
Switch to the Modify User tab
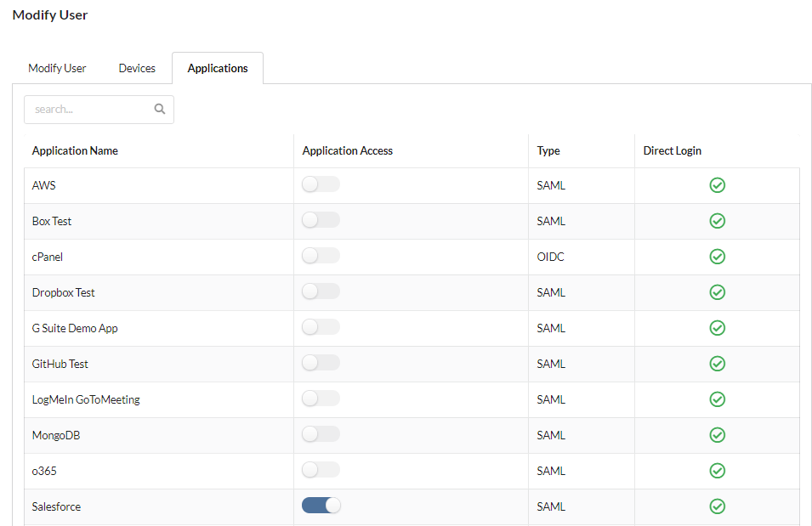coord(57,68)
